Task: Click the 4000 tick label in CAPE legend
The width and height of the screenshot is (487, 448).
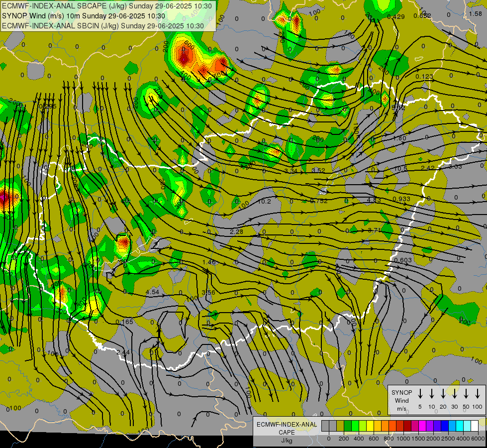Action: pyautogui.click(x=463, y=439)
